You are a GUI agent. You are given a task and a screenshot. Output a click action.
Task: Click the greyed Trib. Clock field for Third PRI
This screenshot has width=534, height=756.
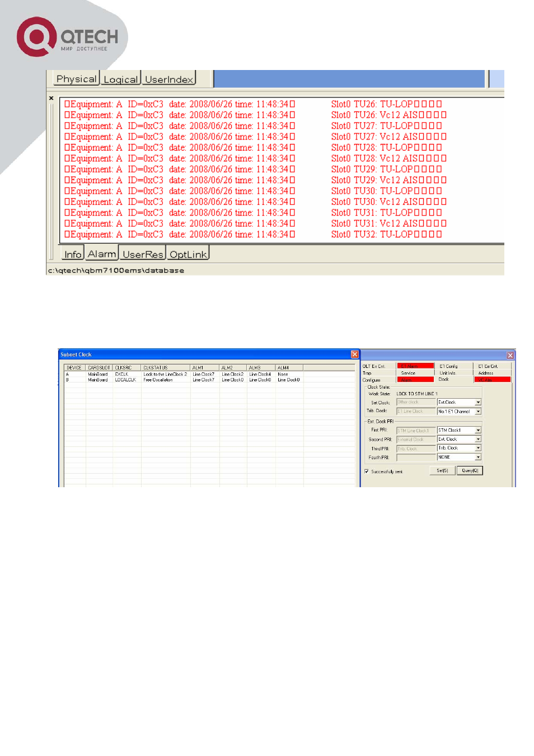(x=416, y=449)
